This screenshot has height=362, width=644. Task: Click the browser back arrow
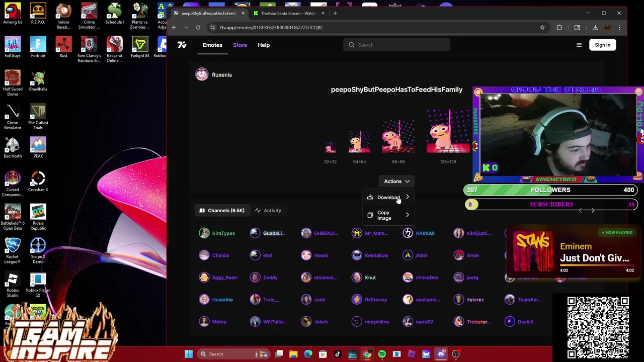174,28
